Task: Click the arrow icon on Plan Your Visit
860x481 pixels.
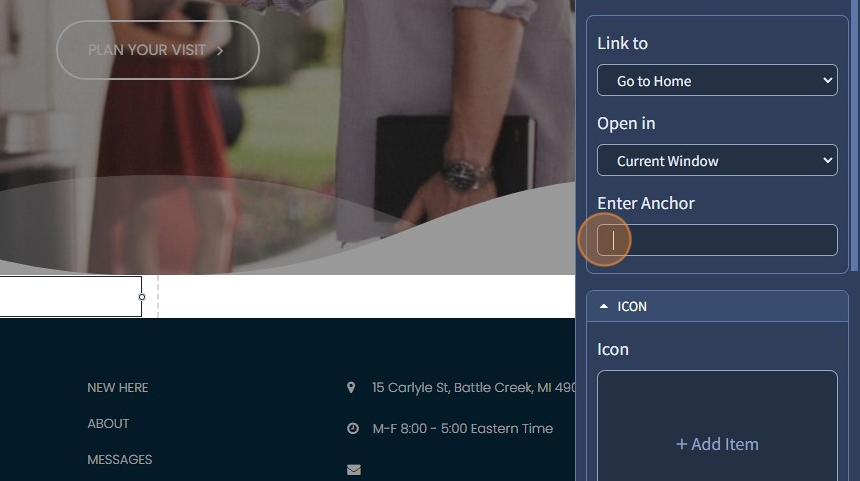Action: [220, 50]
